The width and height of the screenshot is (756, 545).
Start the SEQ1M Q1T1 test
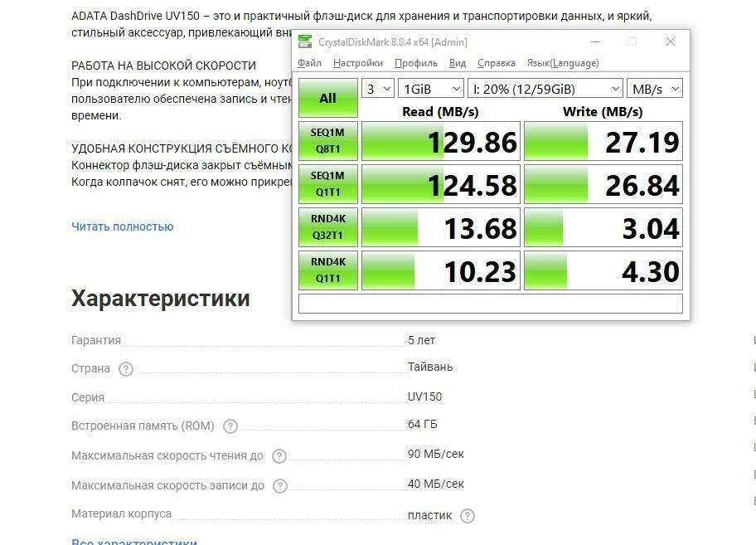[328, 184]
